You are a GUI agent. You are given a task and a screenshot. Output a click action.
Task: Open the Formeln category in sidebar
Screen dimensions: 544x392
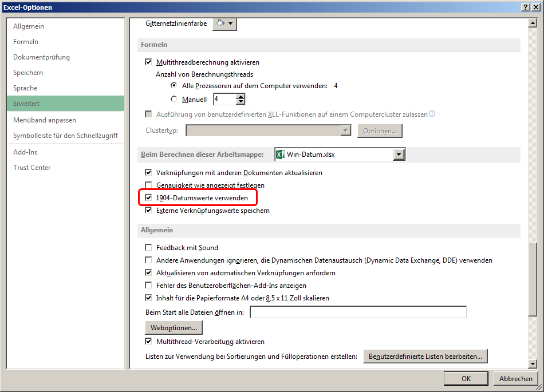coord(66,42)
